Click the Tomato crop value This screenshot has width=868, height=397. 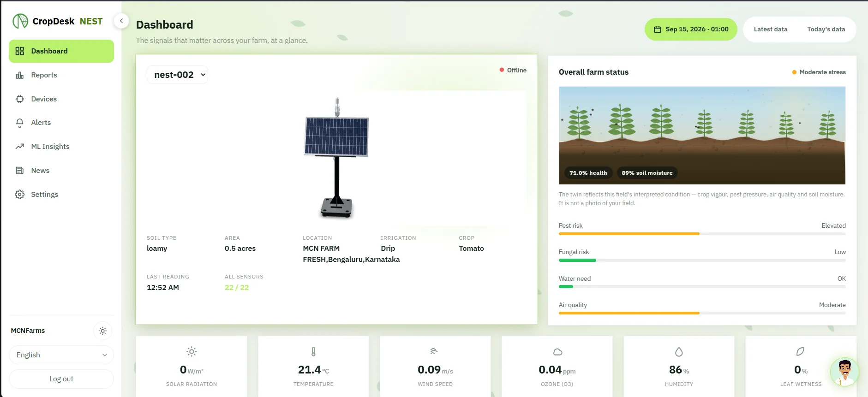(471, 249)
